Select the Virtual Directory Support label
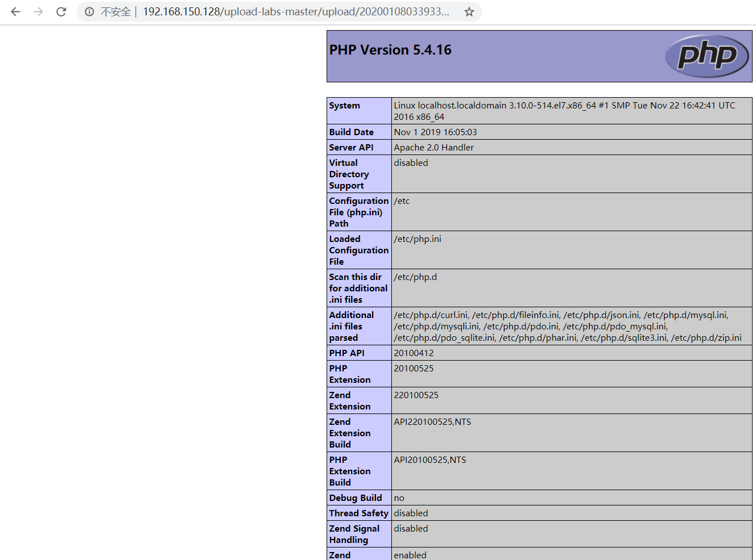This screenshot has width=756, height=560. [x=349, y=174]
